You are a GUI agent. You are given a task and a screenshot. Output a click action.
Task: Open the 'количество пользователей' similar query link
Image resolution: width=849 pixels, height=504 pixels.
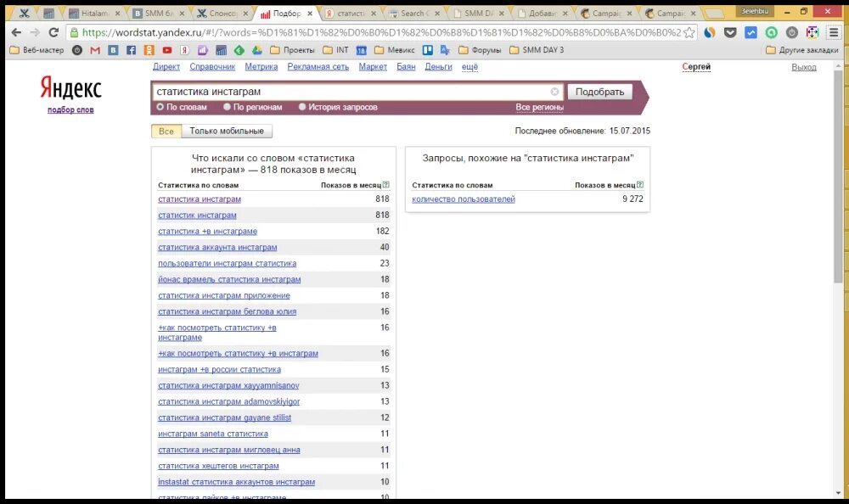(x=464, y=199)
